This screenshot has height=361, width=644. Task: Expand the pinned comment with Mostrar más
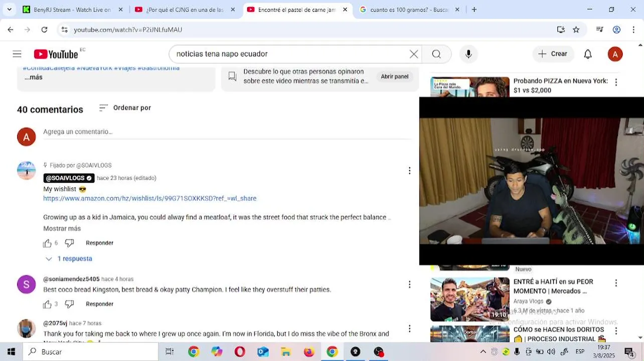(62, 229)
